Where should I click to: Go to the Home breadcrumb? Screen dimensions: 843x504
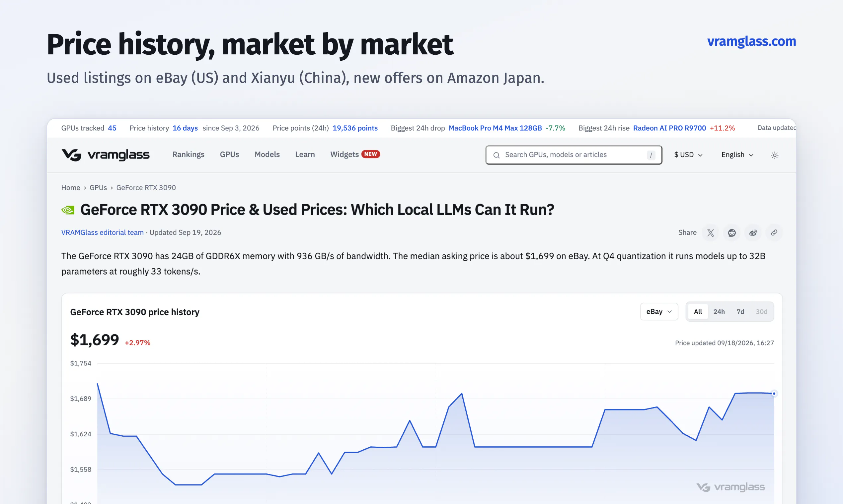71,188
